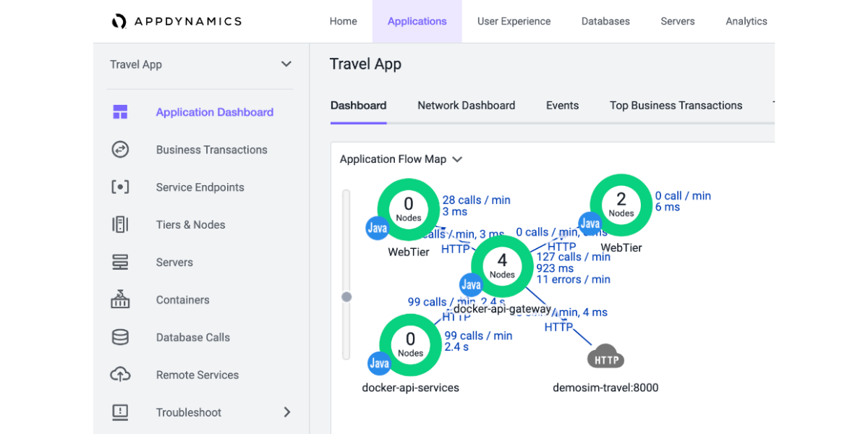Image resolution: width=868 pixels, height=434 pixels.
Task: Click the Business Transactions icon
Action: [x=120, y=150]
